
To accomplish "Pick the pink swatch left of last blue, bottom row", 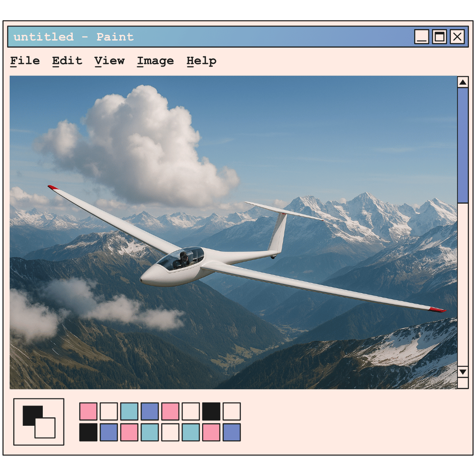I will (211, 432).
